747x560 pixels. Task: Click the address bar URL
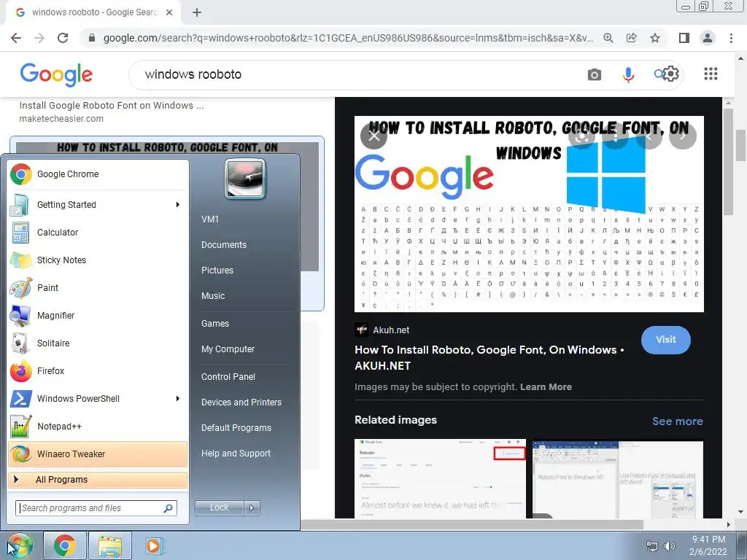tap(348, 38)
